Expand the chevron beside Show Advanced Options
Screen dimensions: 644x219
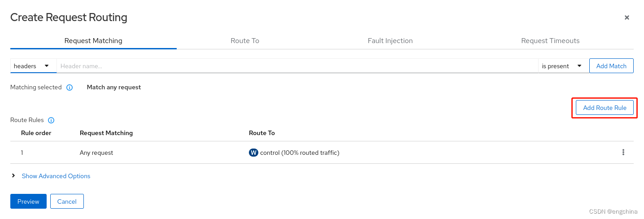13,176
